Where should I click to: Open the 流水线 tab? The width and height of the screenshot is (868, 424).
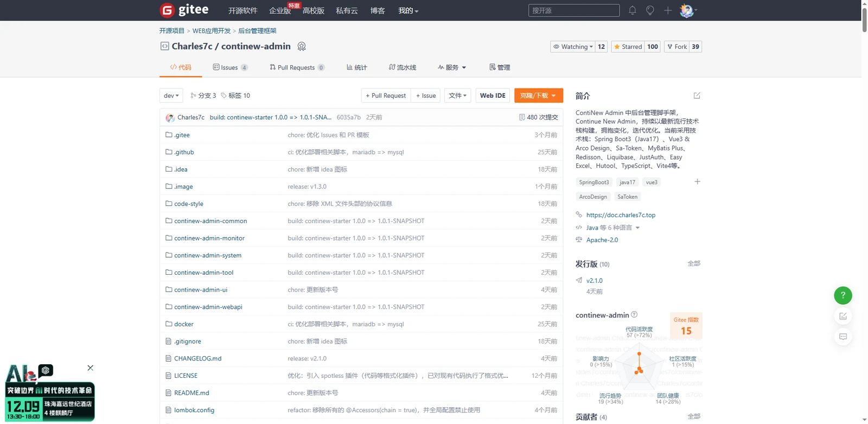pos(403,67)
